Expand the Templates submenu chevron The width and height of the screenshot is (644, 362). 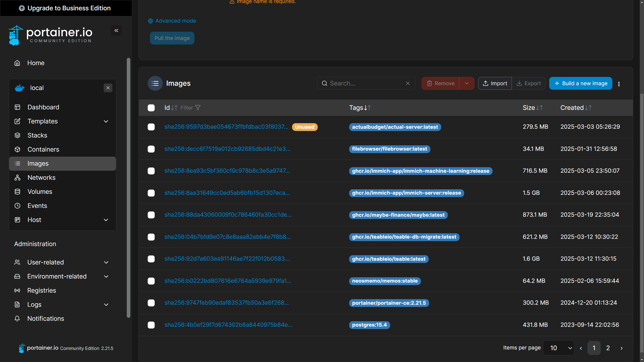(106, 121)
